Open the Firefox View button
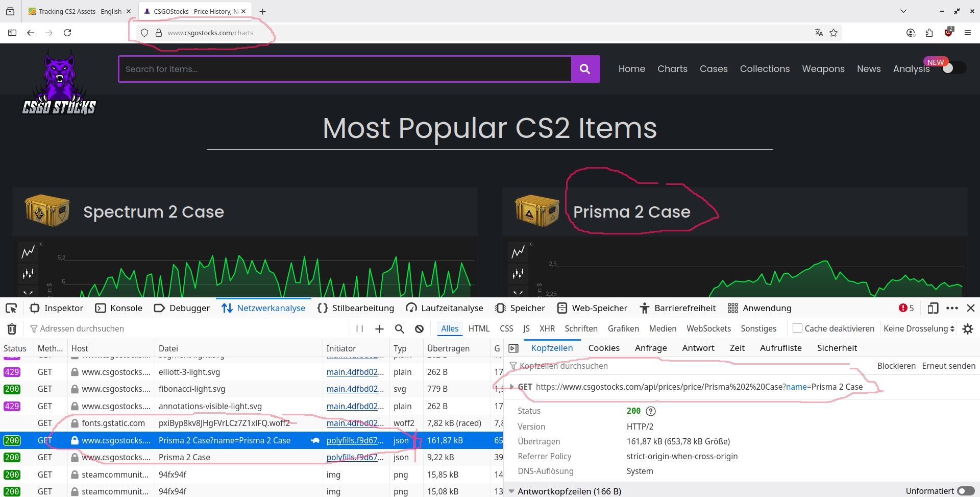This screenshot has height=497, width=980. [10, 11]
